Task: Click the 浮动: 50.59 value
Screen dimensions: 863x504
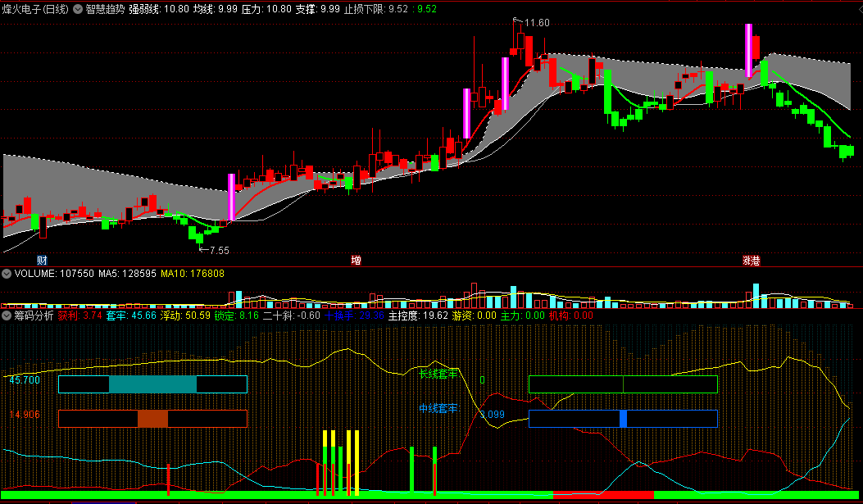Action: click(x=185, y=316)
